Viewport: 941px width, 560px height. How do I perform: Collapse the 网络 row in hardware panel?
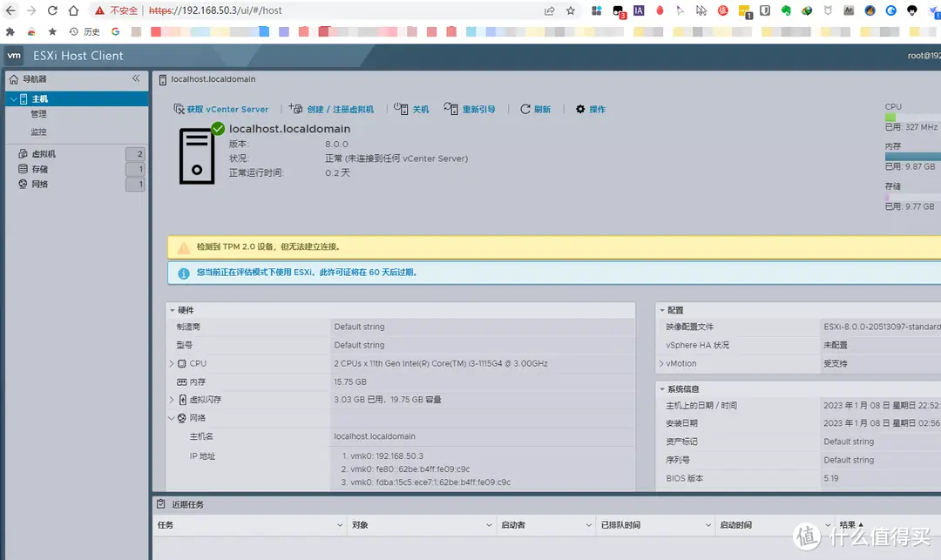click(172, 418)
